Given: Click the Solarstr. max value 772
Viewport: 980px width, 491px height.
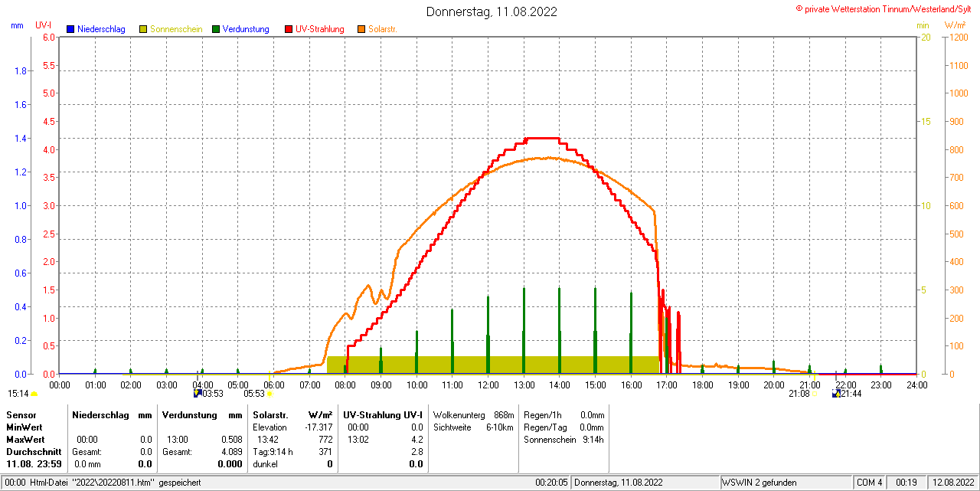Looking at the screenshot, I should coord(325,439).
